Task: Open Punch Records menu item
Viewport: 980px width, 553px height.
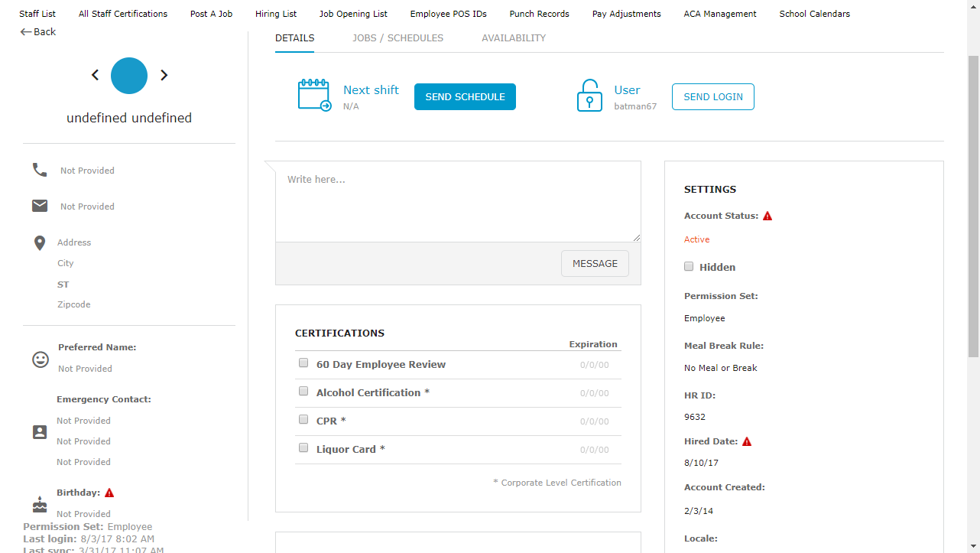Action: pos(539,14)
